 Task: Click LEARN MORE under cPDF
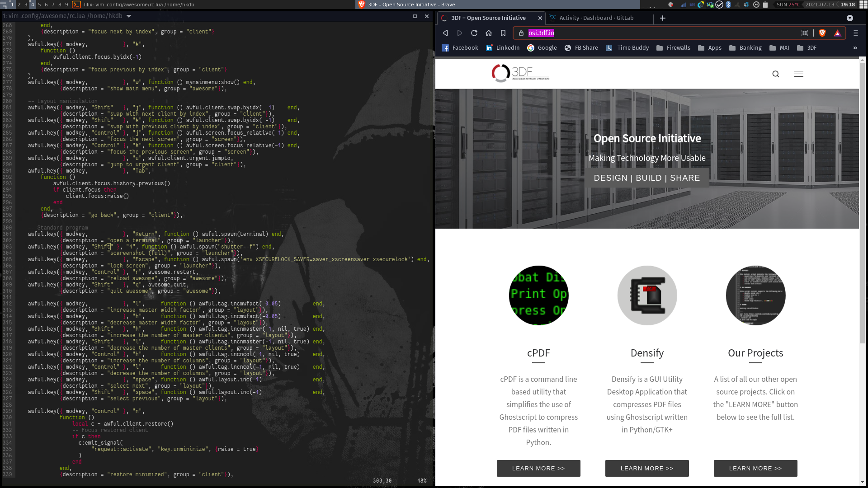[x=538, y=469]
